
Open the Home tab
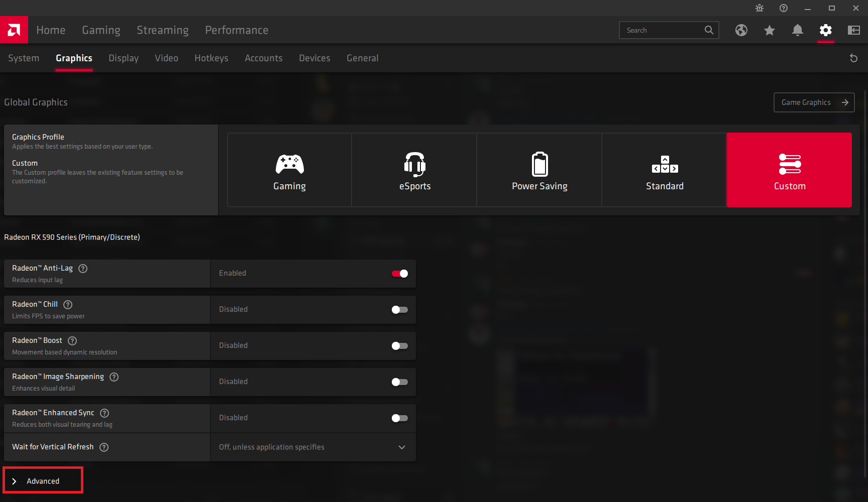pyautogui.click(x=51, y=30)
